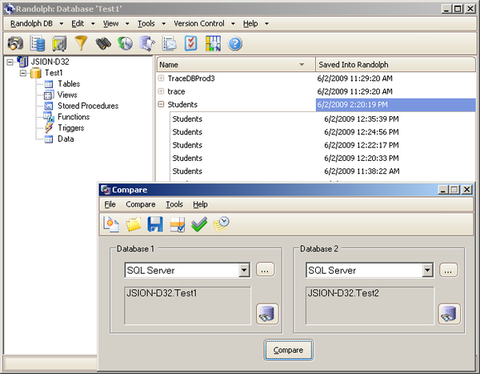Click the red checklist toolbar icon
The width and height of the screenshot is (480, 374).
[x=191, y=43]
